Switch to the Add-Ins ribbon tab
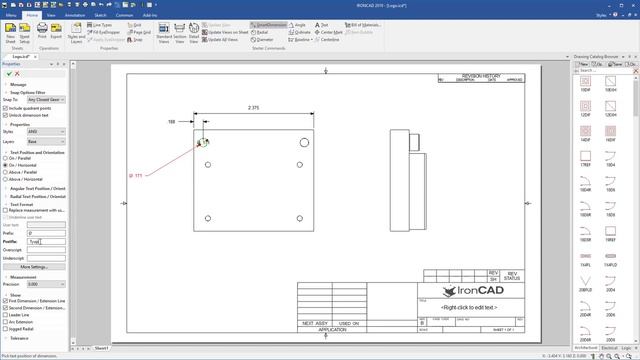The image size is (640, 360). click(x=150, y=15)
